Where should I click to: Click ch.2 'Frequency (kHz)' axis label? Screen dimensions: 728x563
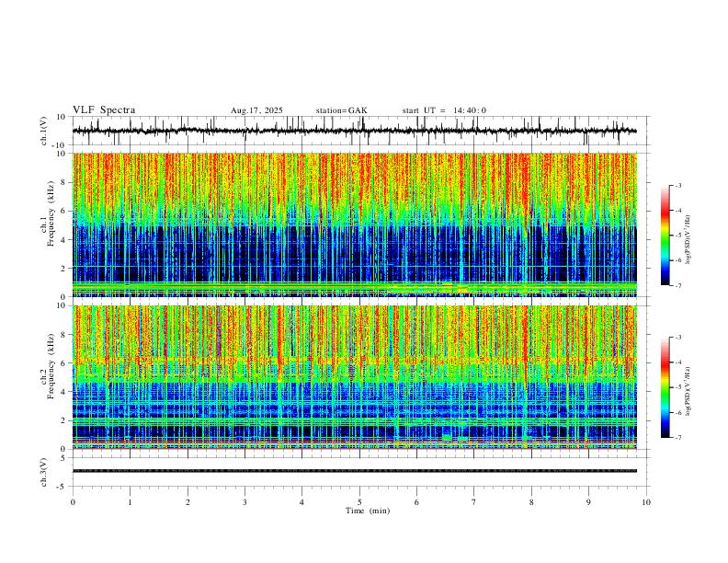tap(51, 366)
